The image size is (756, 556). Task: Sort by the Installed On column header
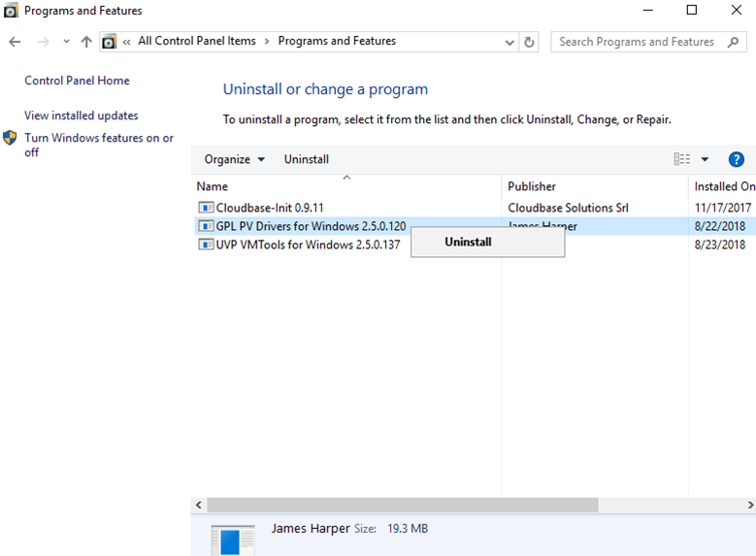click(x=724, y=186)
